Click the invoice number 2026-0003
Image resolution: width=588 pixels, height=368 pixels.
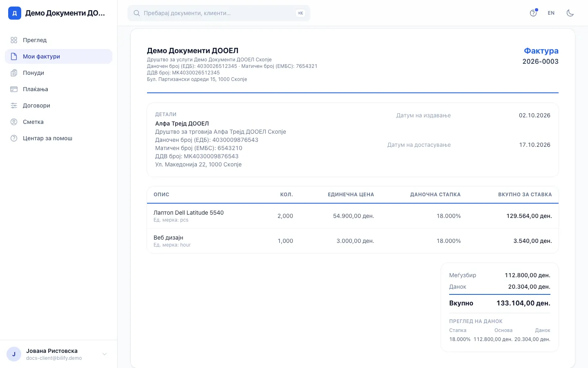click(540, 61)
